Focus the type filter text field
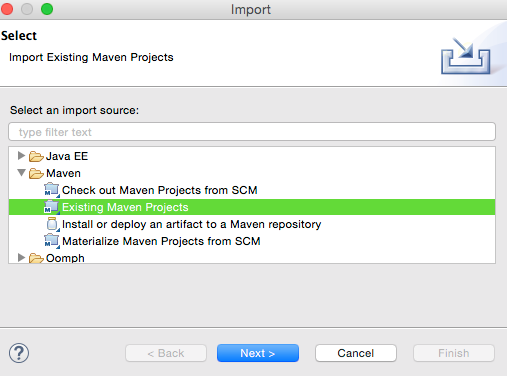Viewport: 507px width, 376px height. click(252, 132)
